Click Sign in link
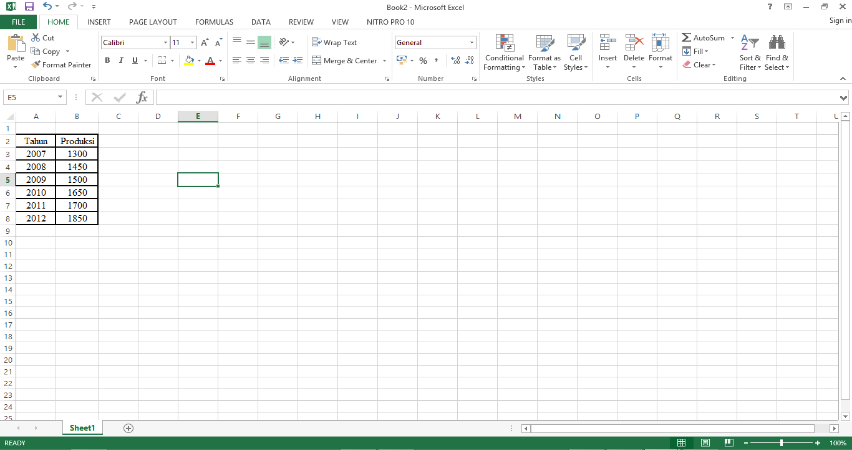 point(840,20)
